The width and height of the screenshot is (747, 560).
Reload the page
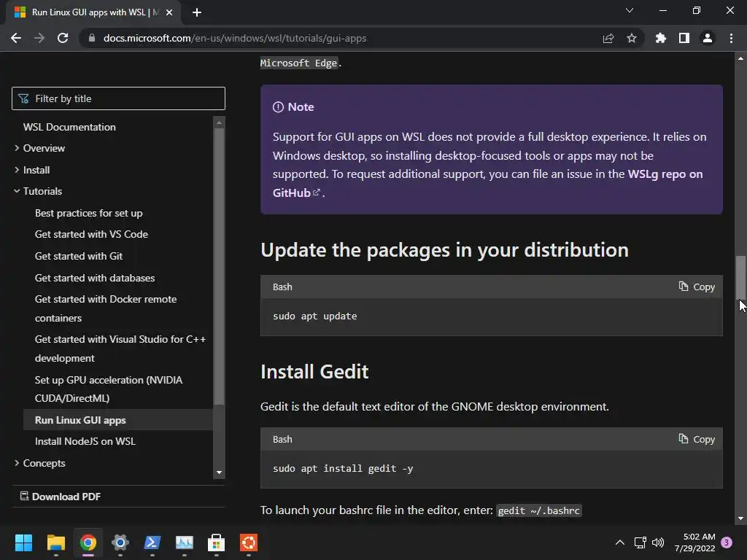pos(63,38)
